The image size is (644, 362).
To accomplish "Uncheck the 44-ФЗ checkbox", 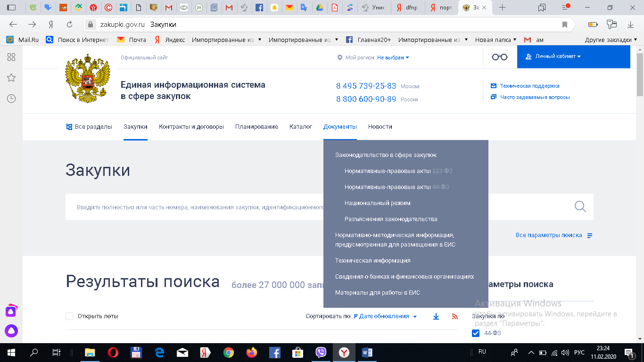I will tap(476, 333).
